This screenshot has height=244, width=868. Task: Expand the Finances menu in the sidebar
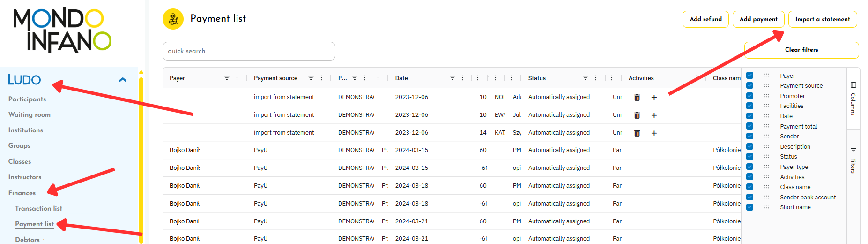(22, 193)
